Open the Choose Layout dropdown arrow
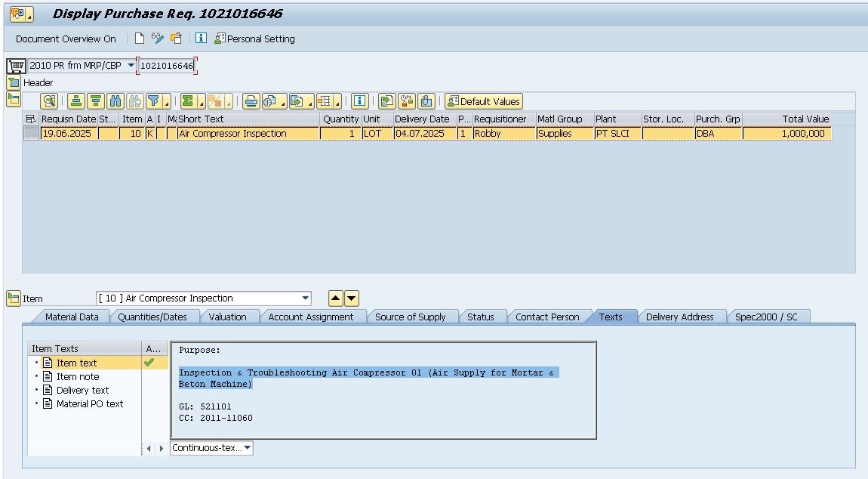This screenshot has width=868, height=479. pyautogui.click(x=337, y=103)
